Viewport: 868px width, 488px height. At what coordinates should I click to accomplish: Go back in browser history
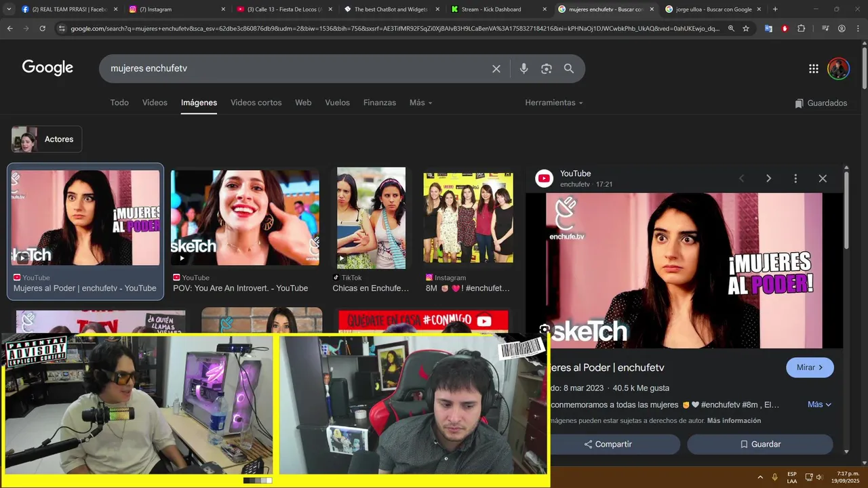tap(9, 28)
